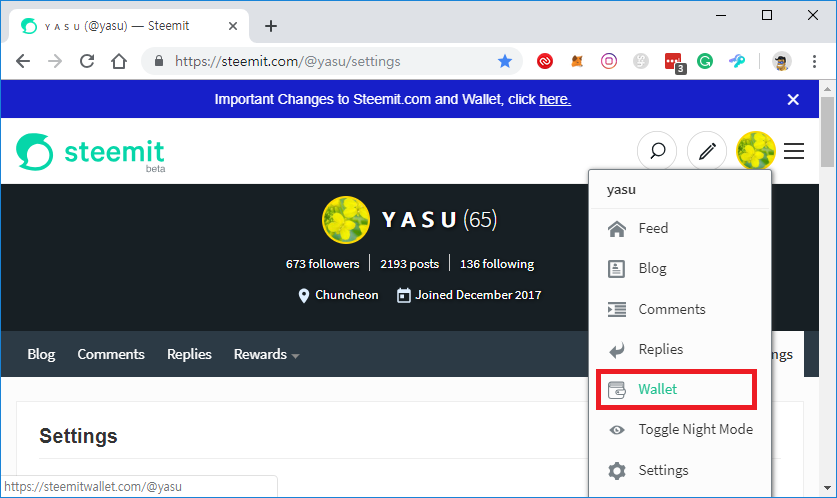Click the pencil icon to write a post

(x=707, y=151)
